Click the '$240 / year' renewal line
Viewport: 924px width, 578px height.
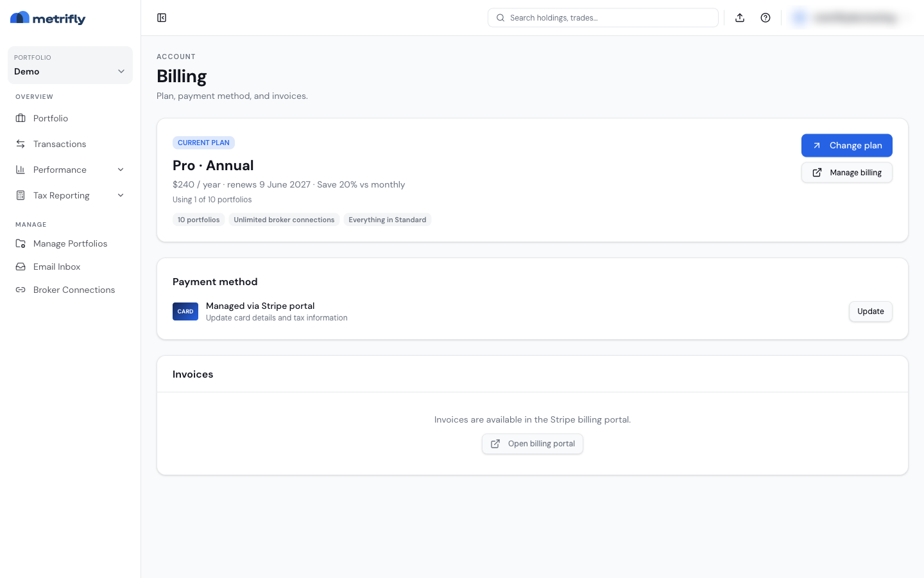(x=289, y=184)
